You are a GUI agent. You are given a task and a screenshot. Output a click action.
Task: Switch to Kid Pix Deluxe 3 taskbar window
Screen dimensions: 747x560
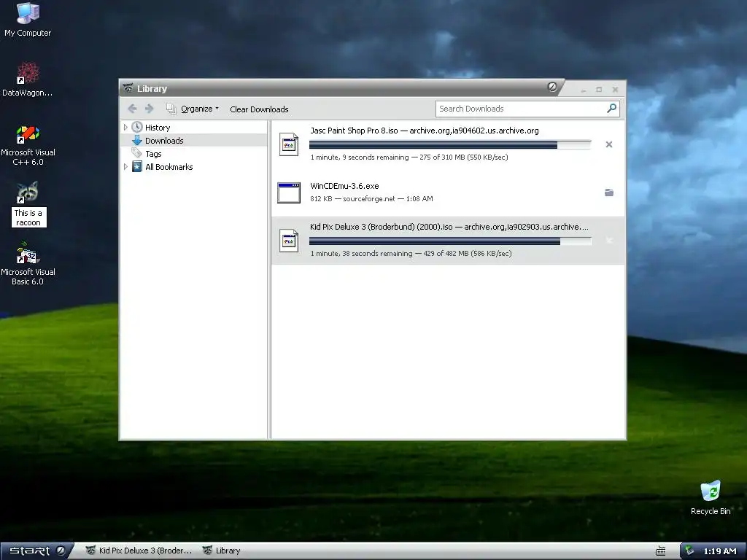139,551
